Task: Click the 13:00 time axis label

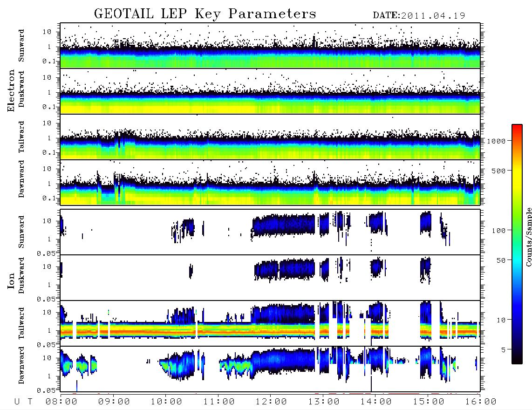Action: (324, 402)
